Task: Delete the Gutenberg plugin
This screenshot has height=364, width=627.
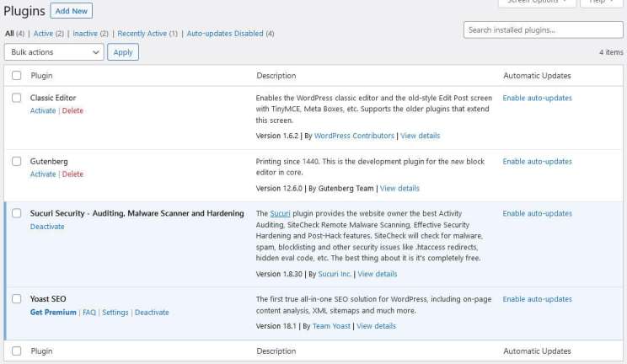Action: click(x=72, y=174)
